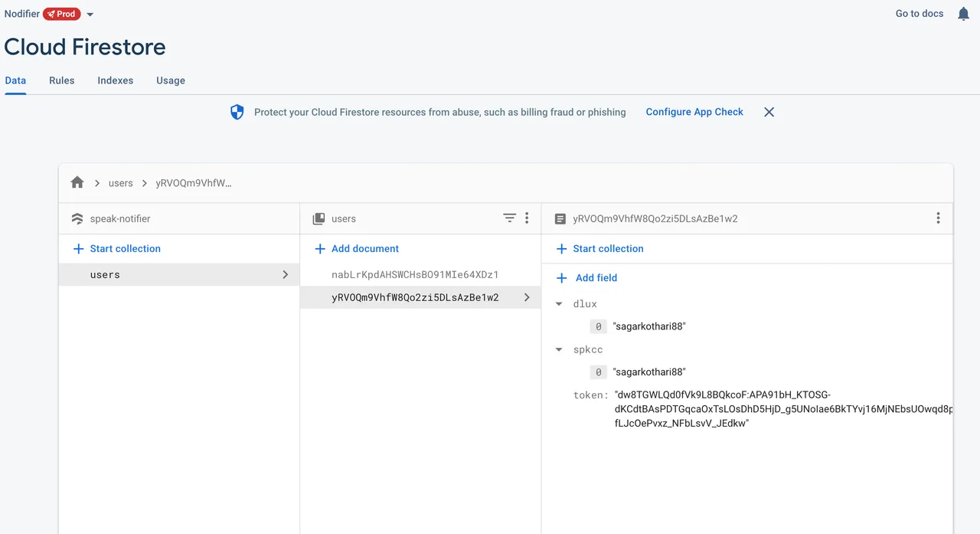Collapse the spkcc field array
This screenshot has height=534, width=980.
click(559, 350)
